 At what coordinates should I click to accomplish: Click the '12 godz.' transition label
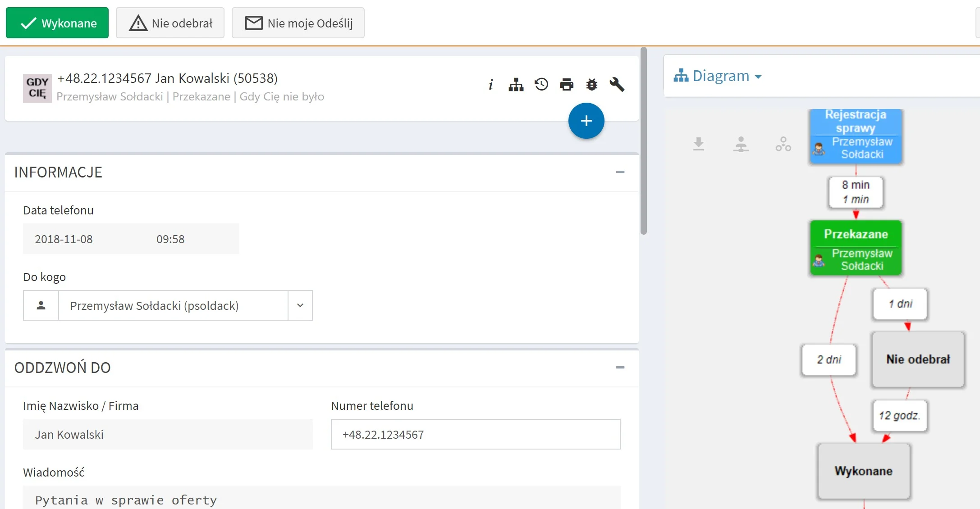click(x=900, y=416)
